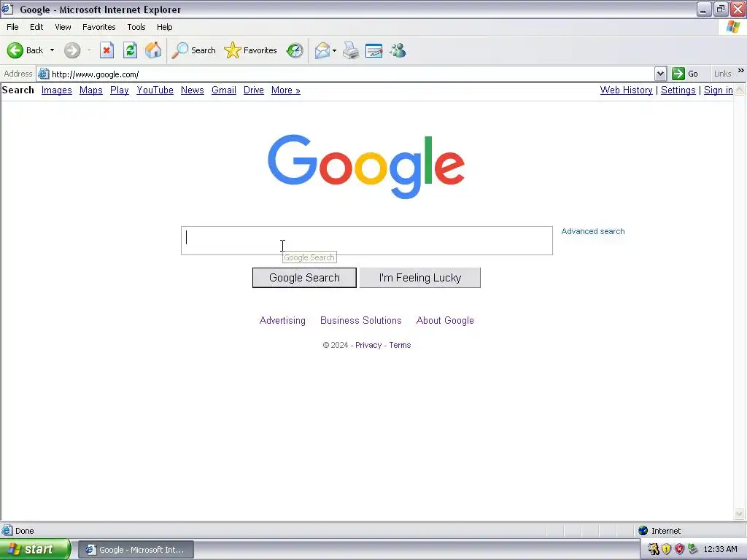Click the Safely Remove Hardware tray icon
747x560 pixels.
(693, 550)
